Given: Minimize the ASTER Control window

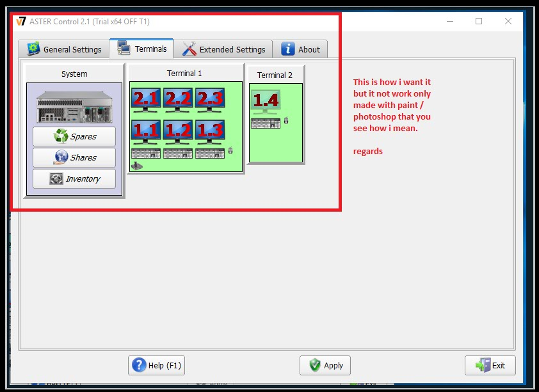Looking at the screenshot, I should tap(450, 21).
